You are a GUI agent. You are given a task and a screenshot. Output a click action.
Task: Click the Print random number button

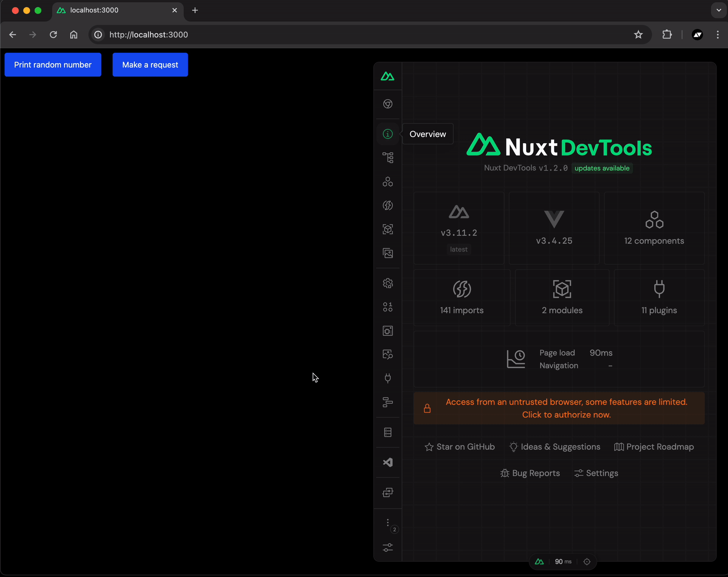tap(53, 65)
